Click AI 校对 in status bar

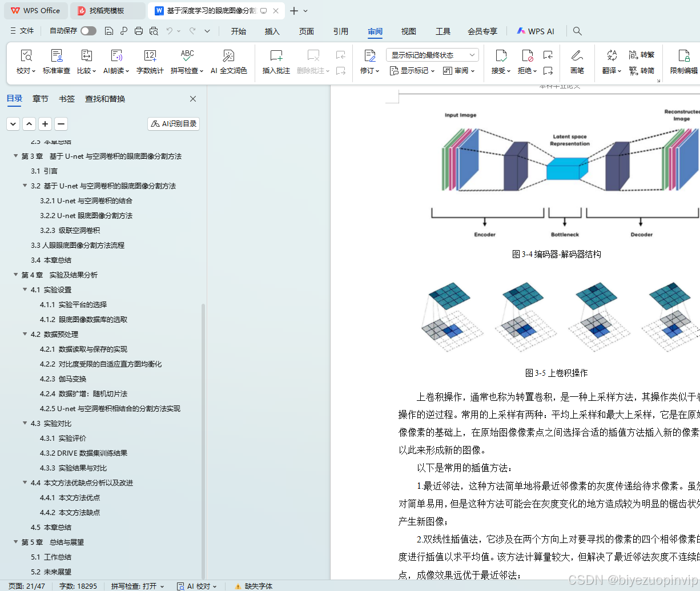click(x=197, y=586)
